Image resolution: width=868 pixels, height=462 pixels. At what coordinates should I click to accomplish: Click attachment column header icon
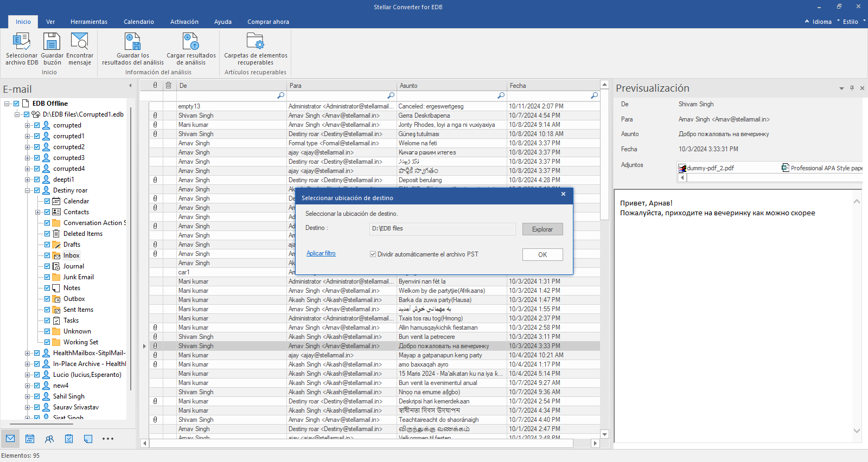coord(155,86)
